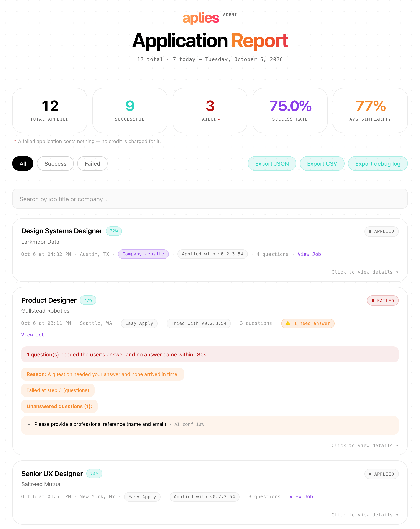420x529 pixels.
Task: Click the Avg Similarity stat card
Action: tap(370, 111)
